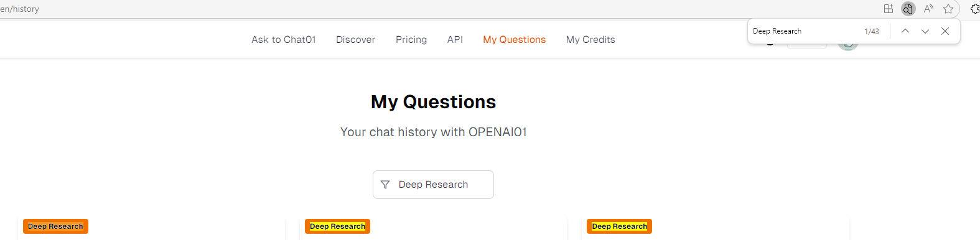Screen dimensions: 980x240
Task: Click the third card's Deep Research tag
Action: (x=619, y=226)
